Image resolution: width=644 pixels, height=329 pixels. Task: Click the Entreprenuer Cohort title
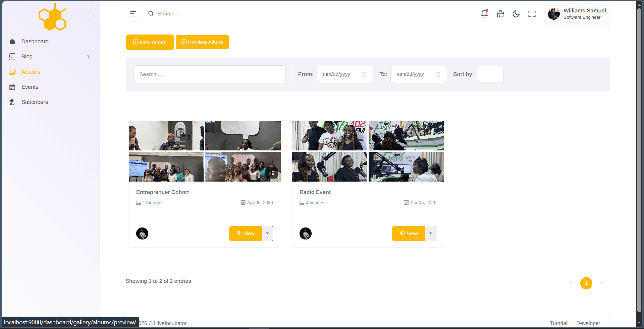[x=162, y=192]
